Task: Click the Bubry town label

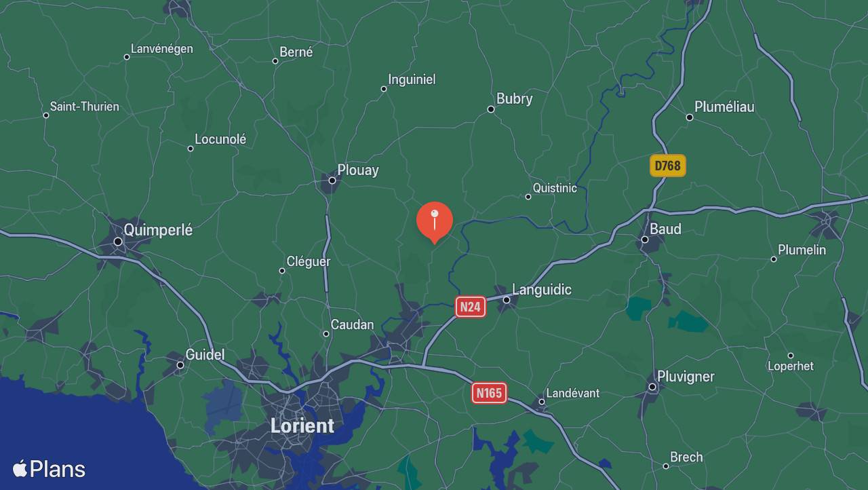Action: (x=514, y=98)
